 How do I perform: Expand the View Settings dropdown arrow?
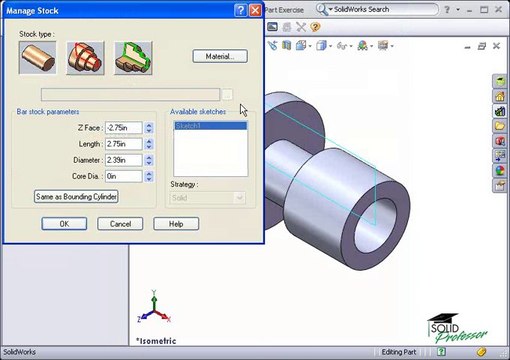coord(392,46)
